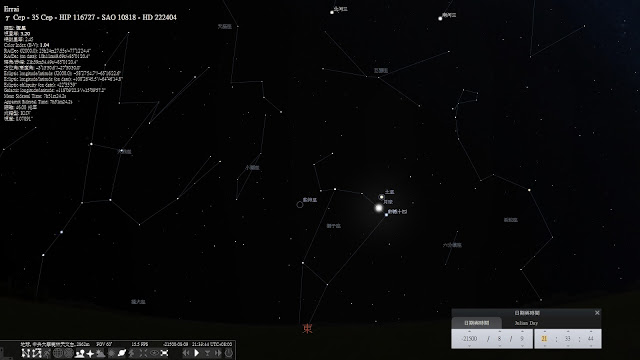This screenshot has height=360, width=640.
Task: Increase time speed fast-forward button
Action: click(218, 353)
